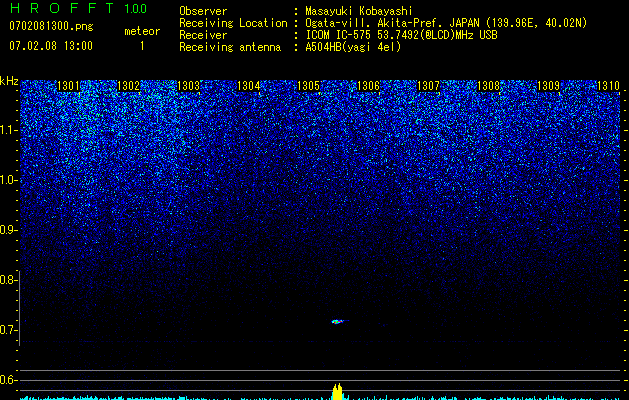Click the 1302 time marker
Viewport: 629px width, 400px height.
click(x=128, y=86)
